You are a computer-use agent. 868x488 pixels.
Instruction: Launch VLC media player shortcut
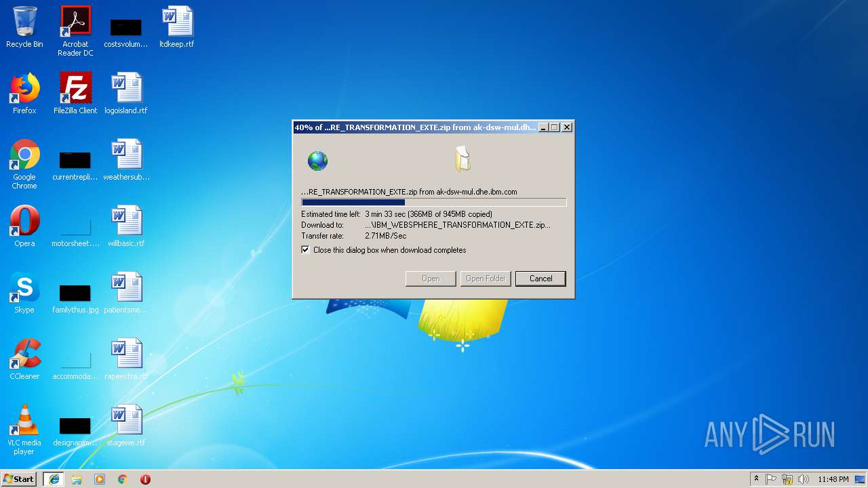click(x=24, y=430)
